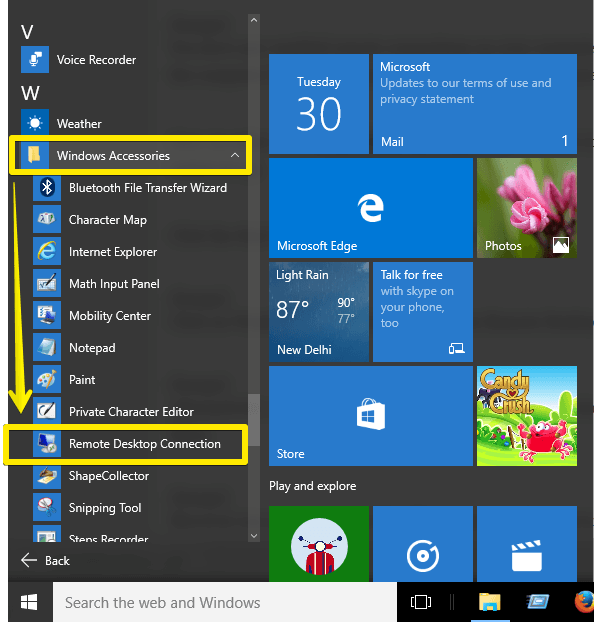
Task: Open Private Character Editor icon
Action: (x=47, y=411)
